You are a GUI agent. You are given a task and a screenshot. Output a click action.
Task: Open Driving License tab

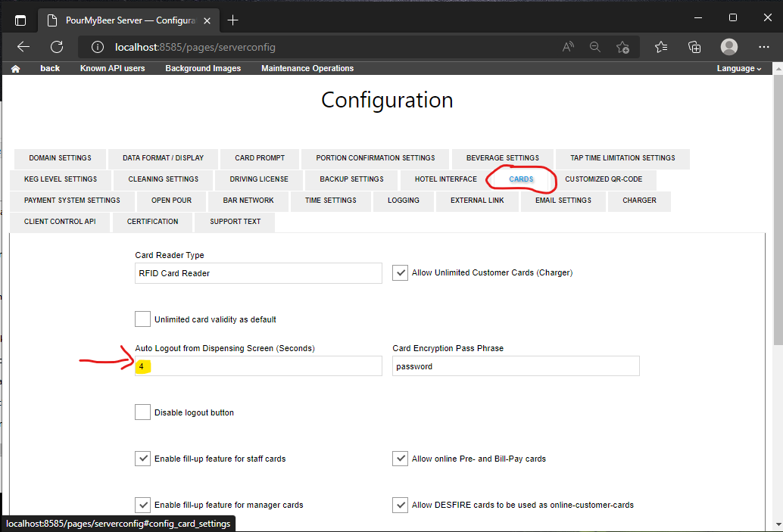pyautogui.click(x=259, y=179)
